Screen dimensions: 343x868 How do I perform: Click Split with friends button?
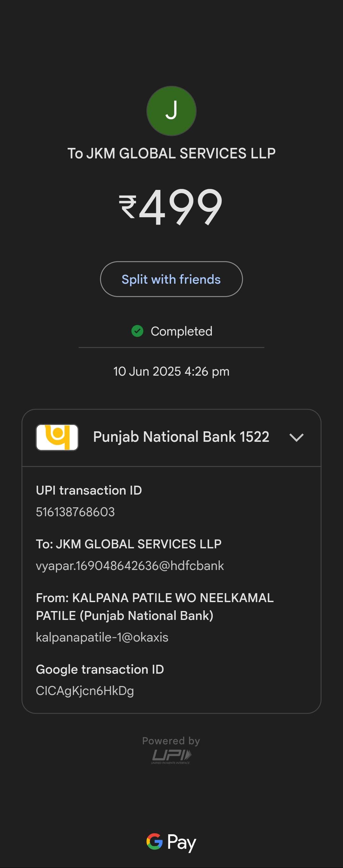(x=171, y=279)
